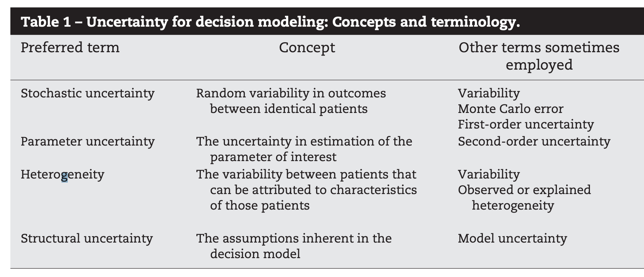This screenshot has width=644, height=277.
Task: Click the 'Concept' column header
Action: 307,48
